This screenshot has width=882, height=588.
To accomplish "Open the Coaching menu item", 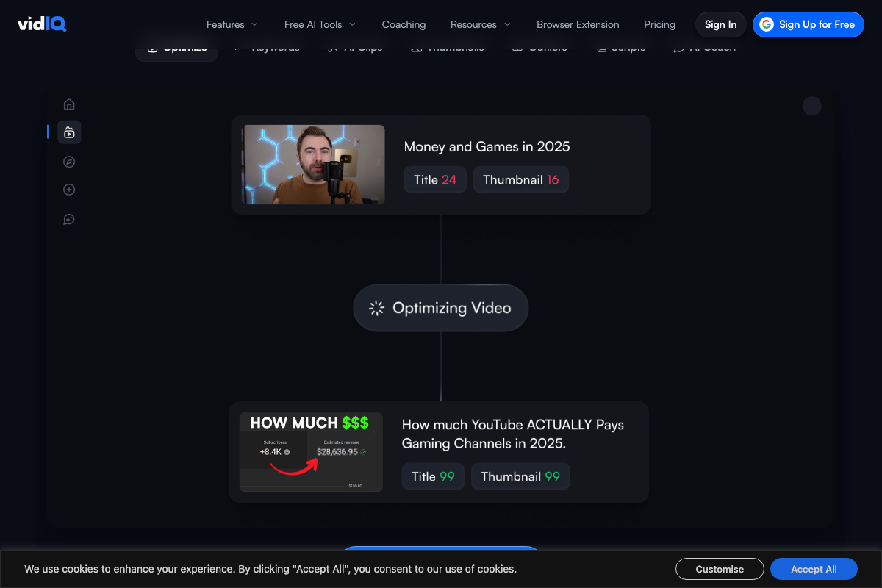I will click(x=404, y=24).
